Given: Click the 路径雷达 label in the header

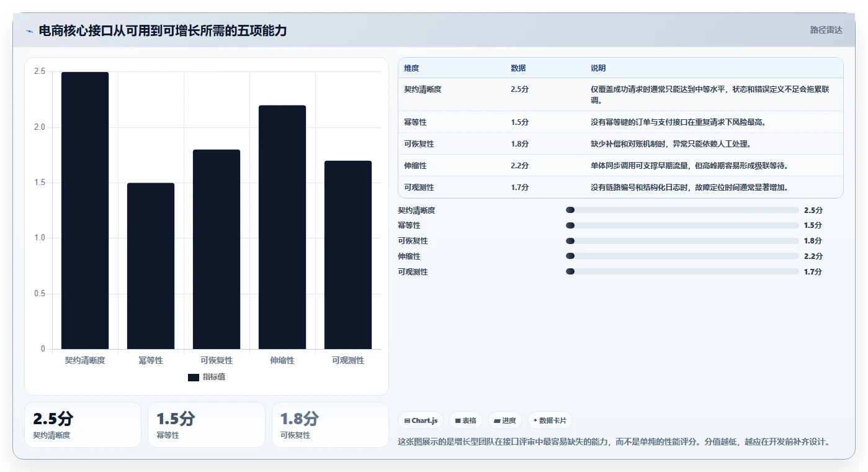Looking at the screenshot, I should tap(826, 30).
